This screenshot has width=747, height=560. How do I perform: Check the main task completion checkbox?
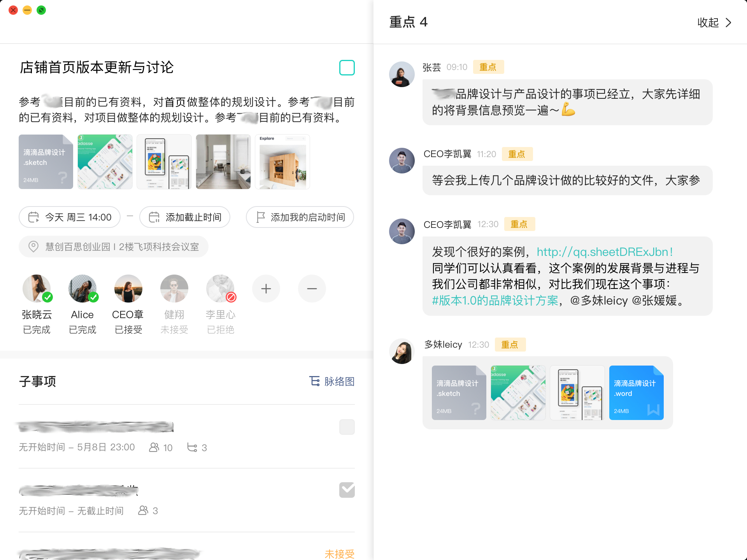(x=347, y=68)
